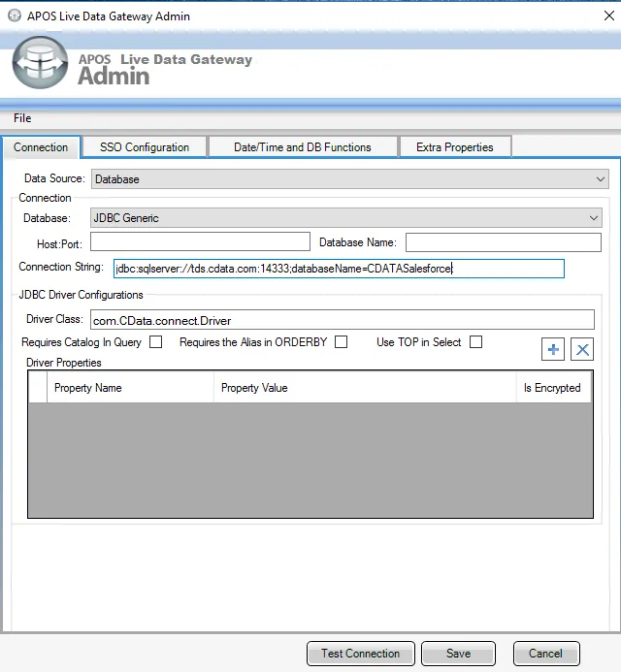The height and width of the screenshot is (672, 621).
Task: Check the Use TOP in Select box
Action: coord(475,342)
